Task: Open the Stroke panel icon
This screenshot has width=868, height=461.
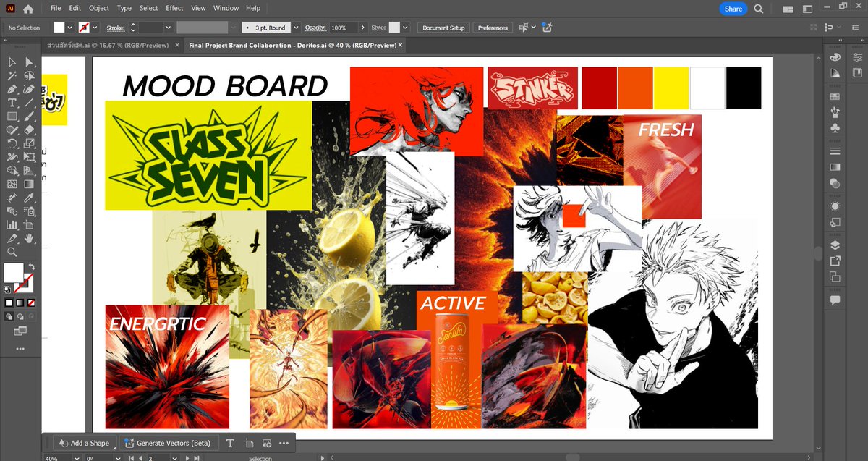Action: (x=835, y=151)
